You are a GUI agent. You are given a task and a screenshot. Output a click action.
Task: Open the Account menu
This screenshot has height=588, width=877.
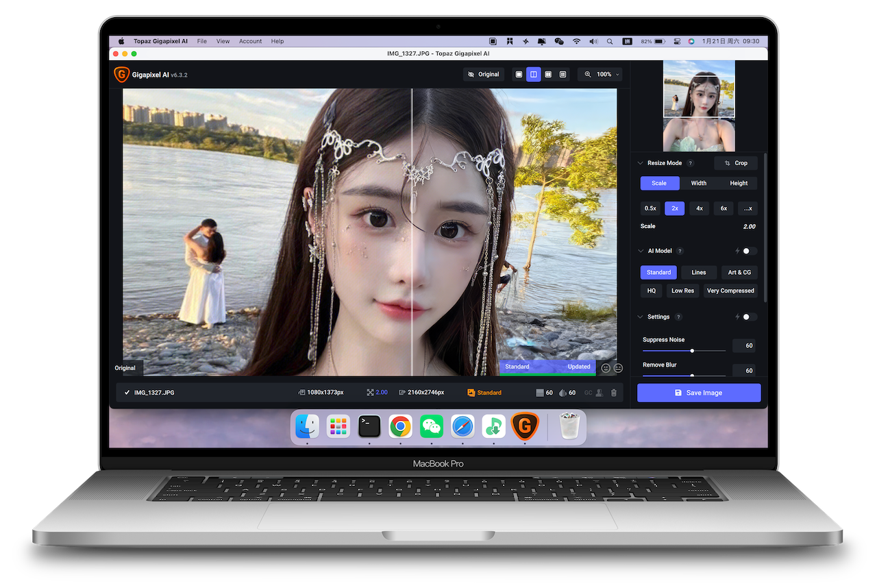click(x=251, y=41)
